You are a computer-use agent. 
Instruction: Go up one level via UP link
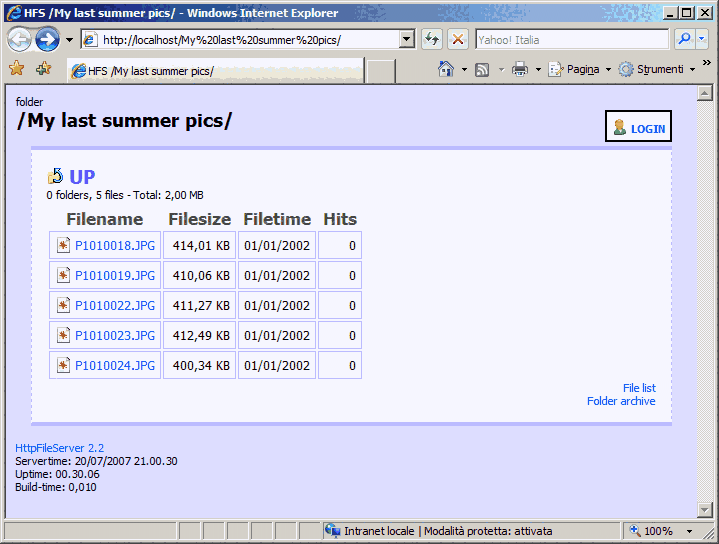tap(82, 177)
